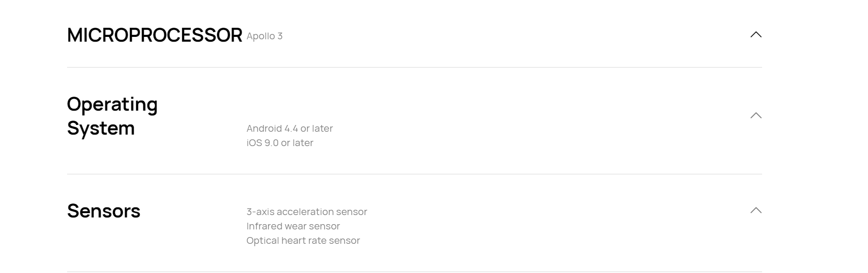Screen dimensions: 868x273
Task: Select the Apollo 3 spec text
Action: point(265,36)
